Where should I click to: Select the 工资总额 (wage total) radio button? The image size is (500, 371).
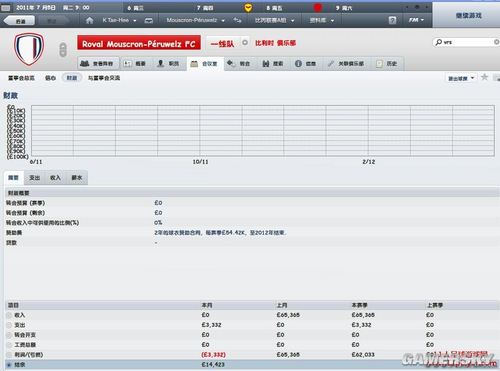click(9, 345)
